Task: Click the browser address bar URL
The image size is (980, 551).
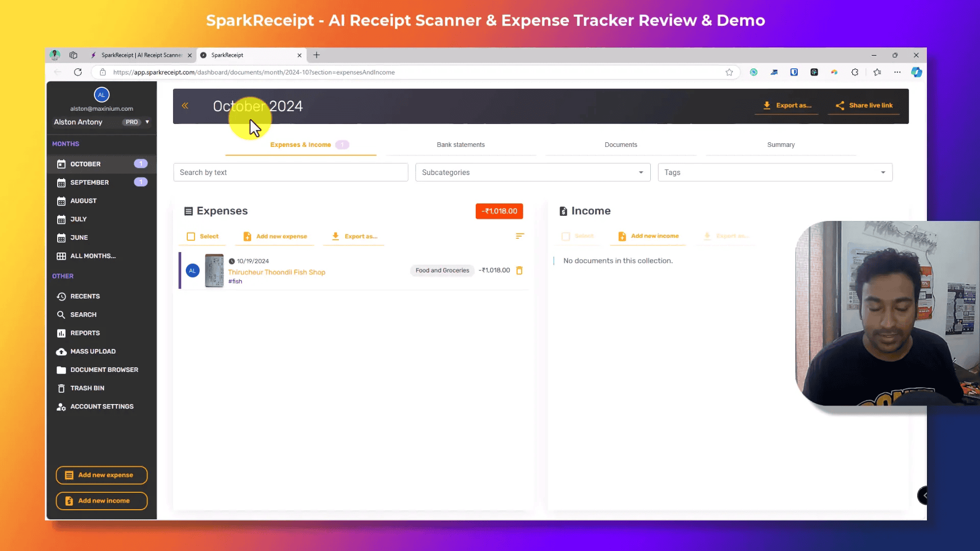Action: pos(254,72)
